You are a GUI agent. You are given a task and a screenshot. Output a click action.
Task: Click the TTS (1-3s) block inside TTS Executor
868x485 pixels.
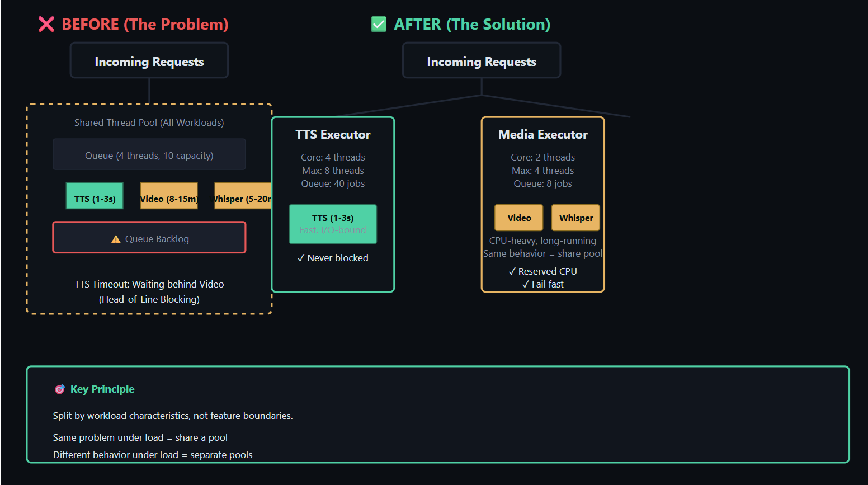coord(333,224)
